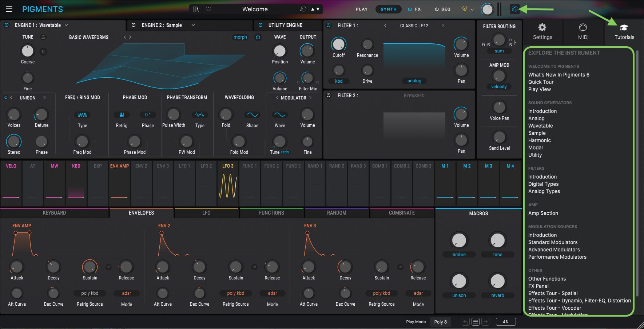Open the Quick Tour tutorial
This screenshot has height=329, width=644.
(x=541, y=82)
